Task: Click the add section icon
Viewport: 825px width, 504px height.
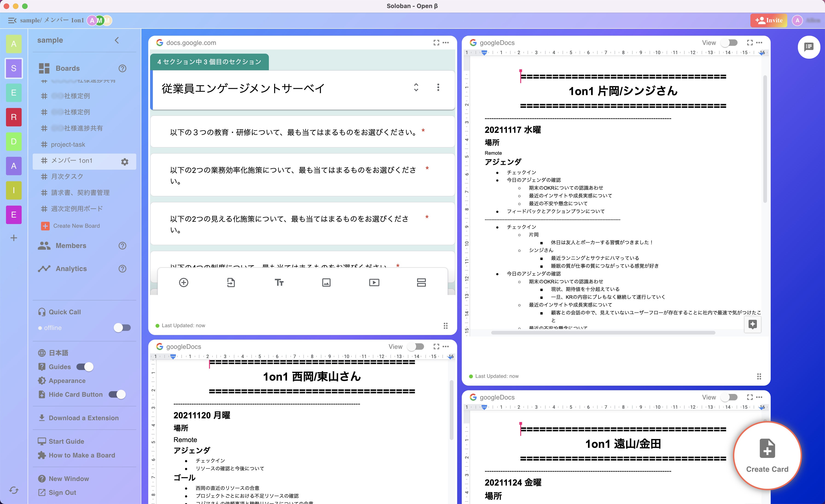Action: (x=421, y=282)
